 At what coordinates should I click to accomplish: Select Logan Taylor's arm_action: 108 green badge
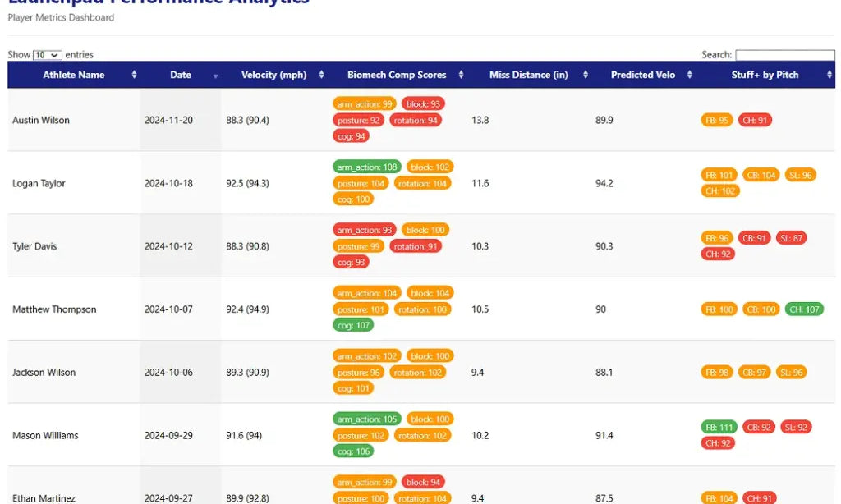tap(367, 167)
